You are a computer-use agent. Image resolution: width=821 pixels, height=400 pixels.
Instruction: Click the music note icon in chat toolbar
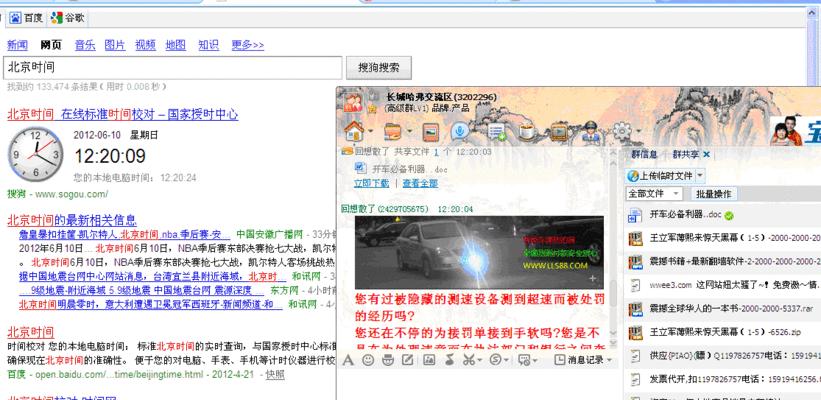coord(449,360)
